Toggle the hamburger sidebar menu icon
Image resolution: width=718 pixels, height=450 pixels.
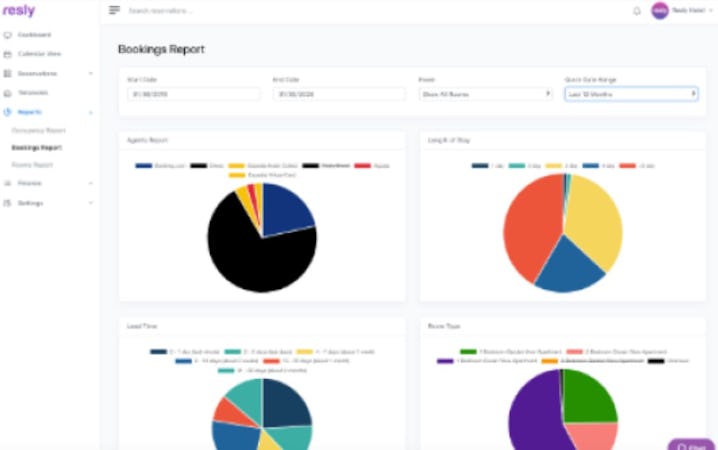coord(114,10)
